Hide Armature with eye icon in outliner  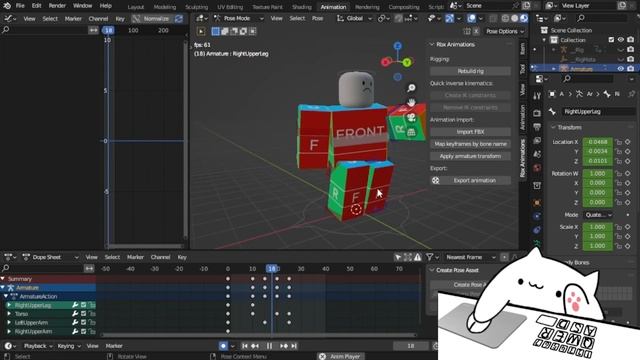(621, 69)
